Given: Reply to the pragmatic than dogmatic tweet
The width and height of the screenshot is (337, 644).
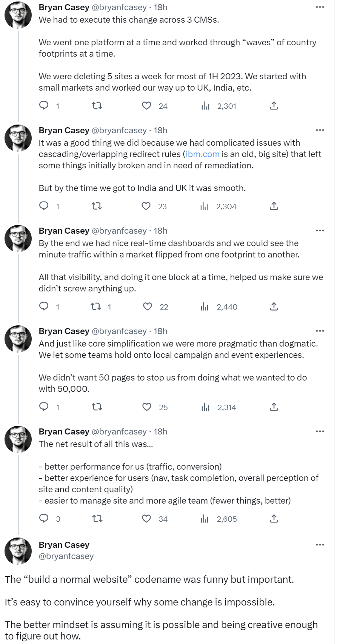Looking at the screenshot, I should coord(44,407).
